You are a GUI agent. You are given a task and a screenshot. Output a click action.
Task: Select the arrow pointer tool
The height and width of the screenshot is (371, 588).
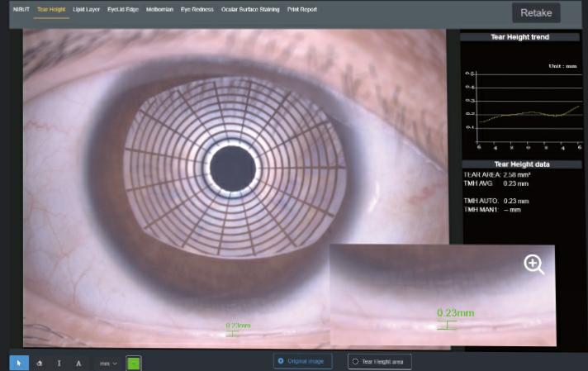pos(19,362)
